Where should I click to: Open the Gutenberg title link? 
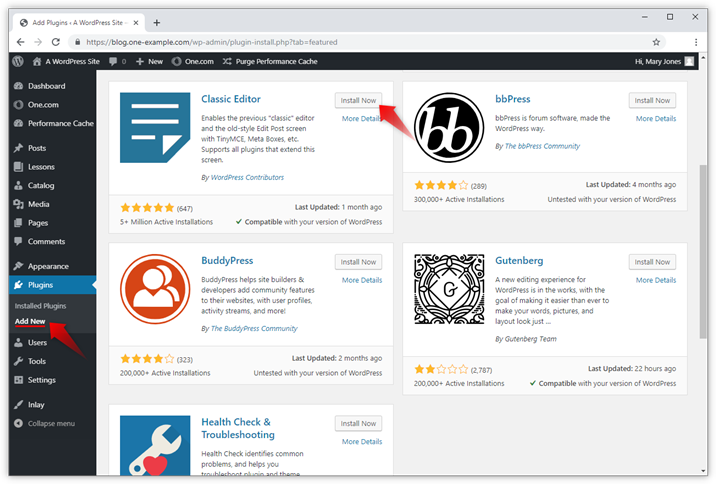click(x=519, y=261)
